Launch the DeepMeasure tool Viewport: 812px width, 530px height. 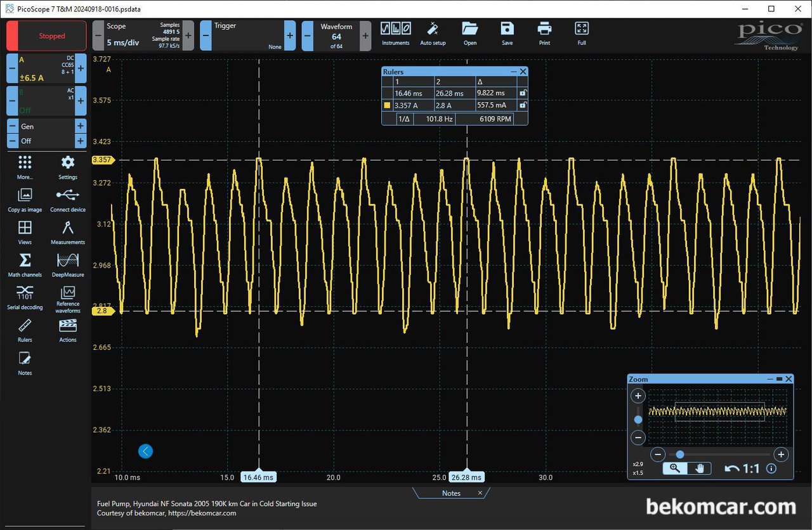point(68,264)
